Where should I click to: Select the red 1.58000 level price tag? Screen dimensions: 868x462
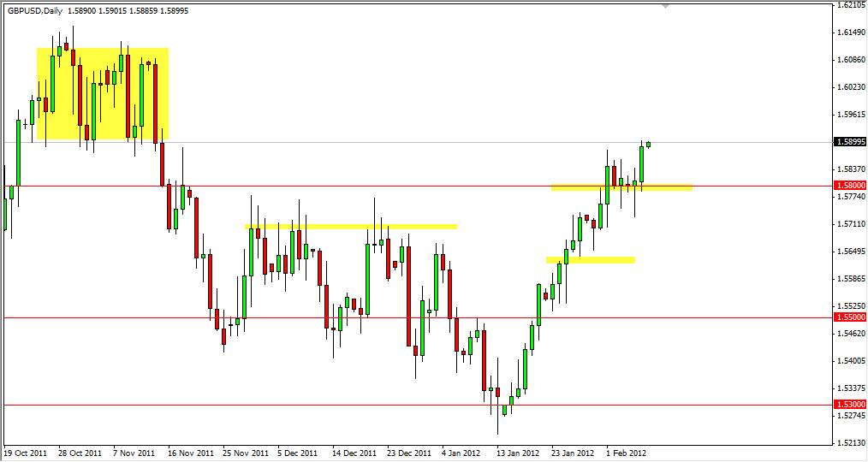pyautogui.click(x=850, y=187)
